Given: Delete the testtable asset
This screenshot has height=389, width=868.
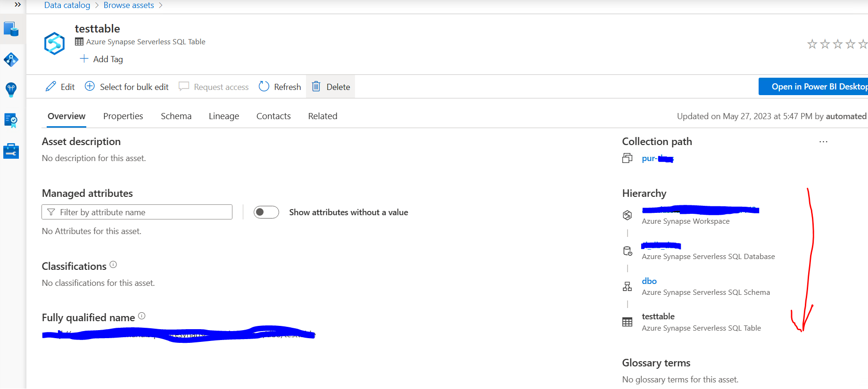Looking at the screenshot, I should [331, 87].
